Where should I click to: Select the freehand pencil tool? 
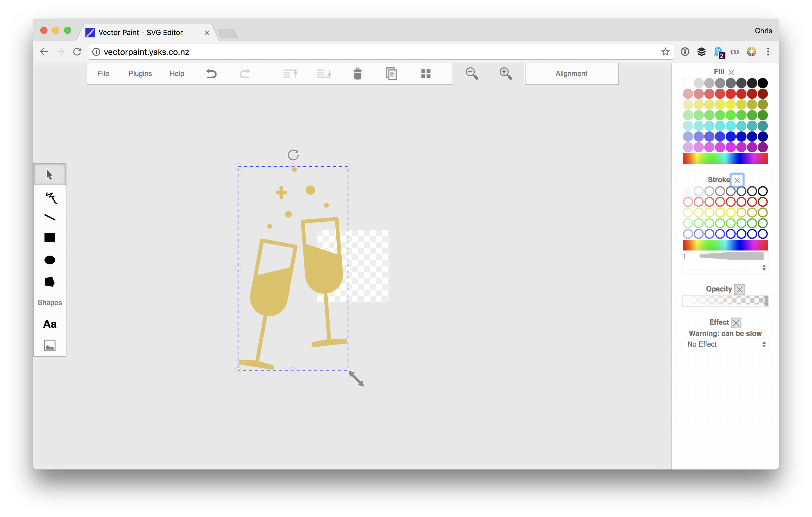(x=50, y=198)
